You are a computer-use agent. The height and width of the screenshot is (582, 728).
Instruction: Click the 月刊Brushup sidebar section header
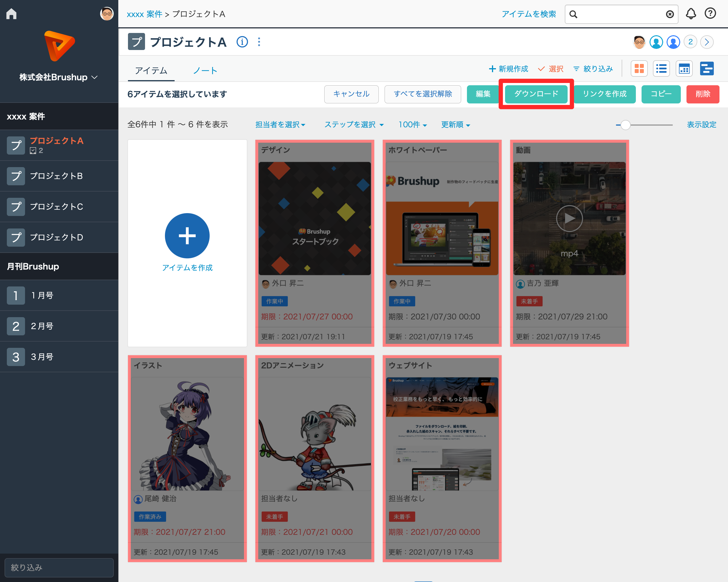(x=59, y=266)
